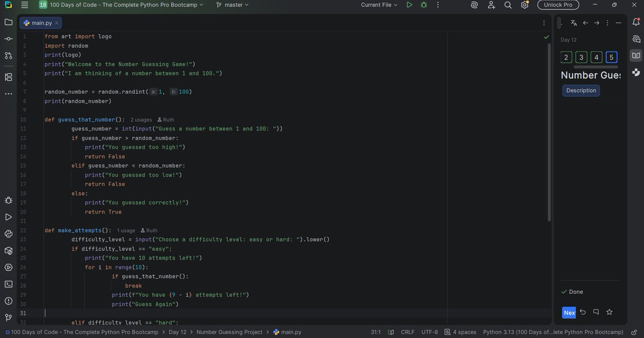Open Search Everywhere magnifier
Screen dimensions: 644x338
click(508, 5)
